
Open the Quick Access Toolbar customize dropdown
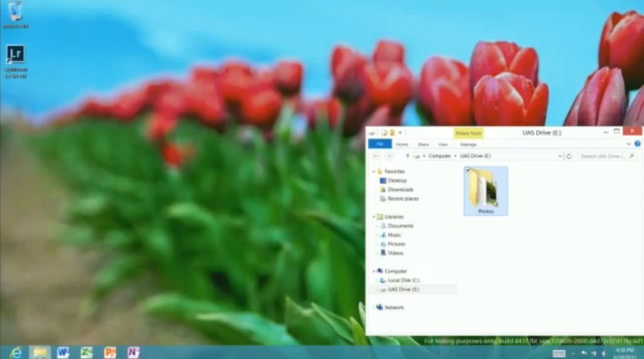400,133
